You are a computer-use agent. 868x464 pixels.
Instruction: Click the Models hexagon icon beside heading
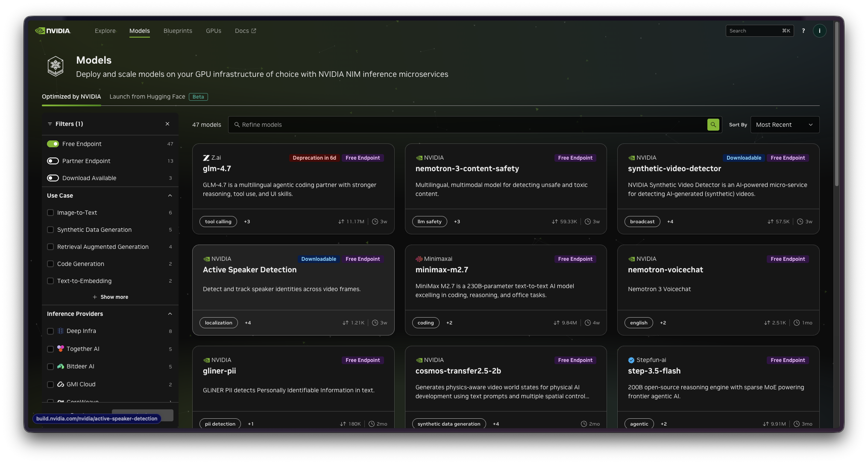tap(56, 66)
